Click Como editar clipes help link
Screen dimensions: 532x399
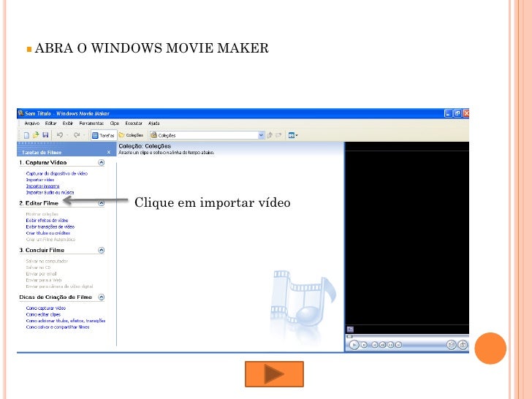click(x=43, y=314)
